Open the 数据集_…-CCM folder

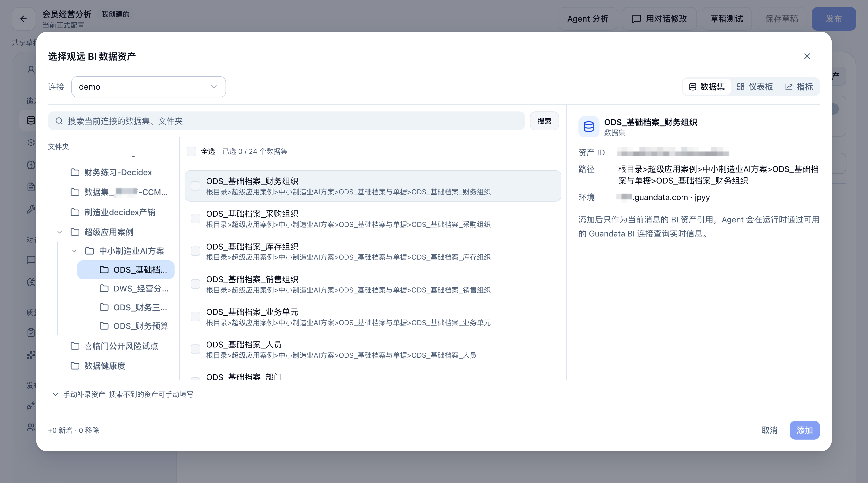pyautogui.click(x=119, y=192)
